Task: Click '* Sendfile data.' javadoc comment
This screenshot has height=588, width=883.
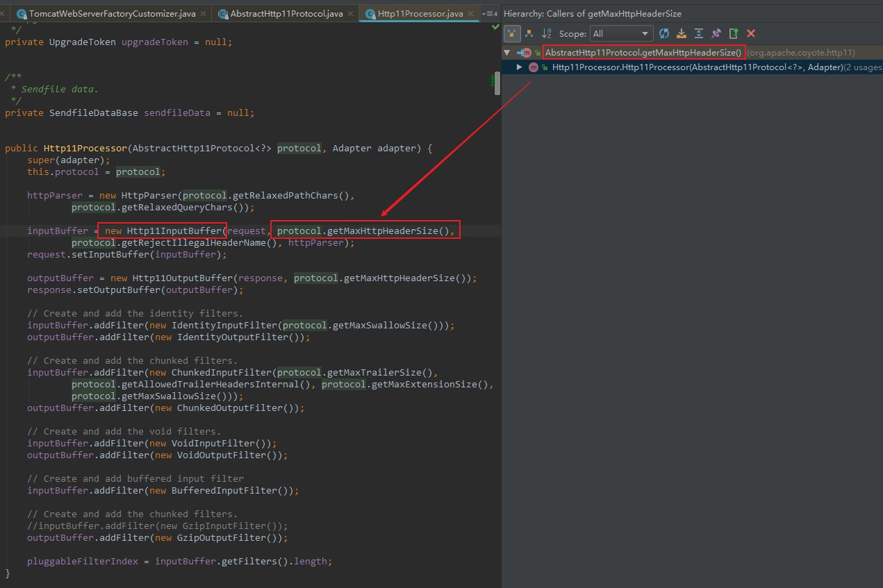Action: tap(55, 89)
